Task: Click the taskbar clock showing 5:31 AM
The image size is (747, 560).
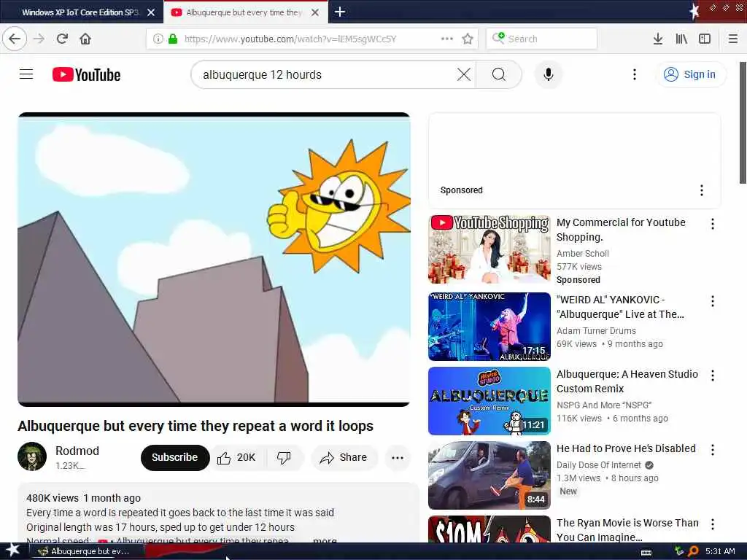Action: 720,551
